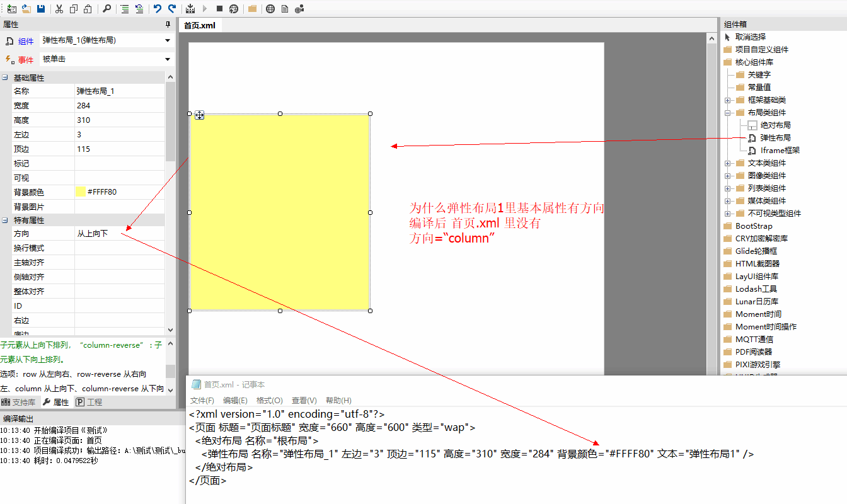Click the yellow 背景颜色 swatch

coord(80,192)
